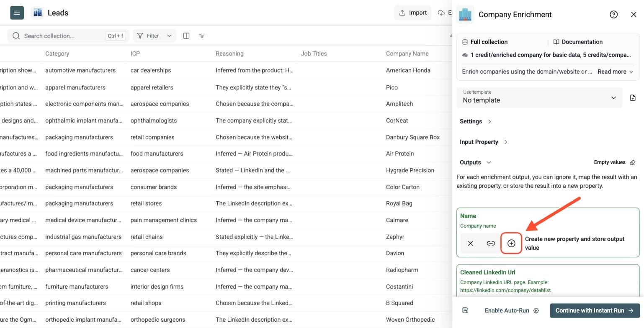Click the Company Enrichment building icon
Image resolution: width=644 pixels, height=328 pixels.
[465, 15]
